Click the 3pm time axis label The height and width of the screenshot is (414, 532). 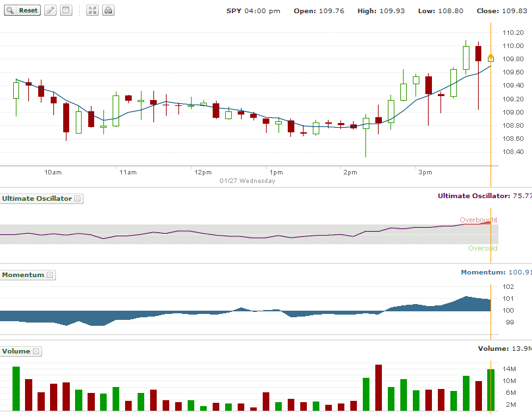coord(425,172)
